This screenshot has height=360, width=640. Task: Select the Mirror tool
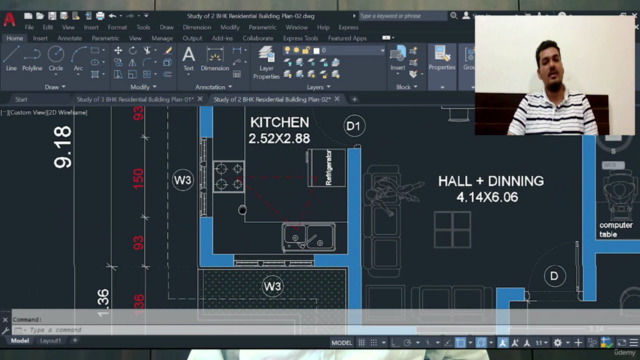(133, 62)
